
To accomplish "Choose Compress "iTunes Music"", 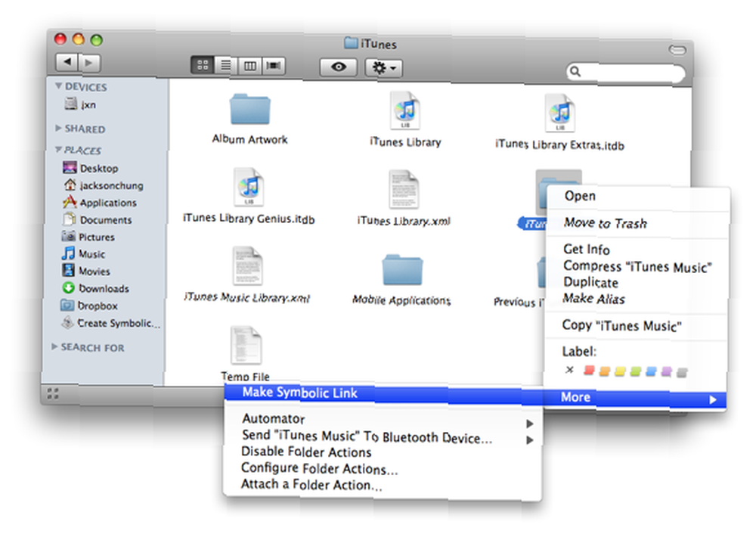I will click(x=637, y=266).
